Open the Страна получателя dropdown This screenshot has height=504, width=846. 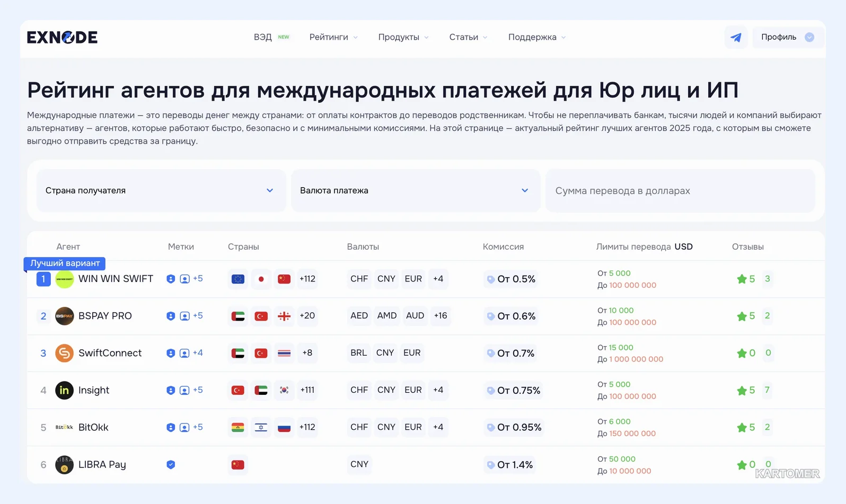pyautogui.click(x=161, y=191)
